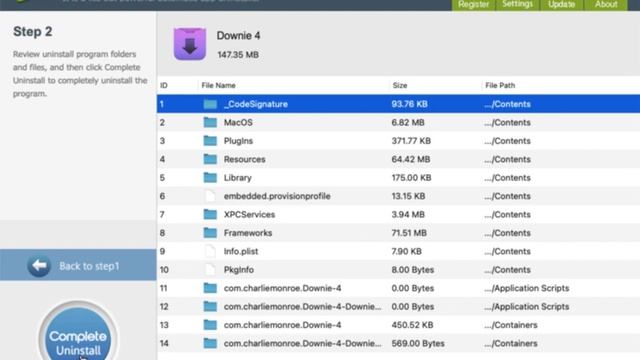Viewport: 640px width, 360px height.
Task: Select the MacOS folder icon
Action: tap(210, 122)
